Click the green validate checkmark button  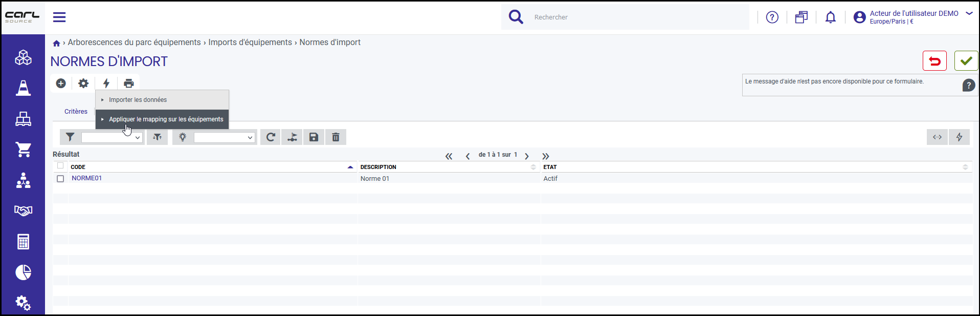pyautogui.click(x=966, y=61)
